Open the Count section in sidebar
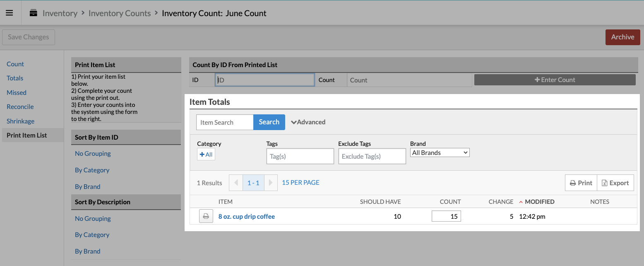 15,64
